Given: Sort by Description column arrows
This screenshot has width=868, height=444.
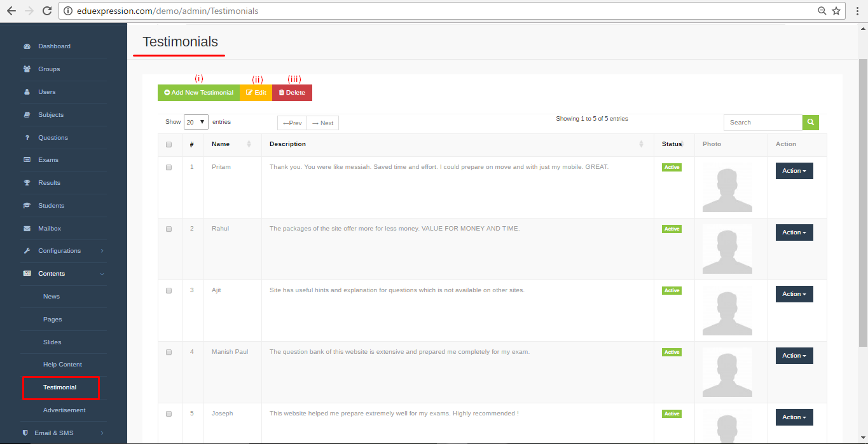Looking at the screenshot, I should (641, 144).
